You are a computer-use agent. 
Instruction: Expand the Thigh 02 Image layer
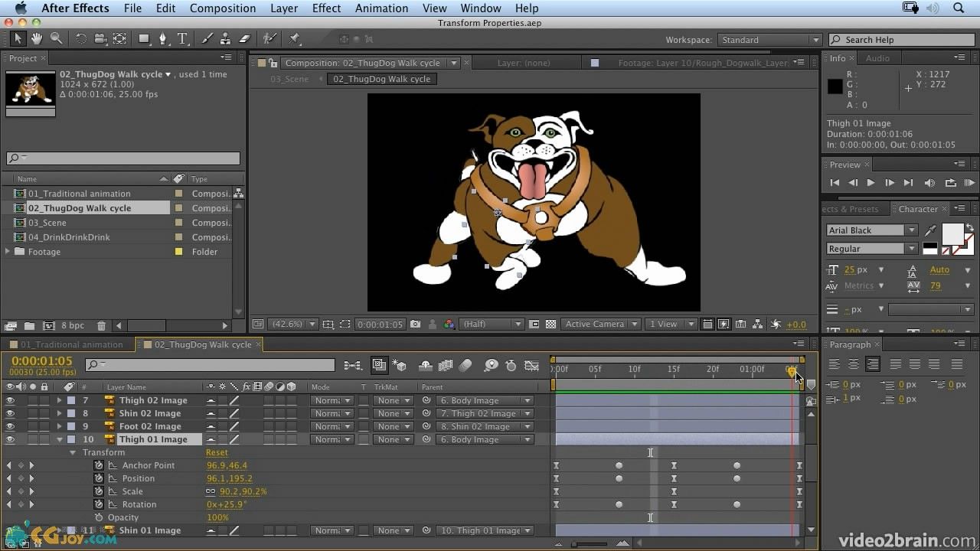pos(60,400)
